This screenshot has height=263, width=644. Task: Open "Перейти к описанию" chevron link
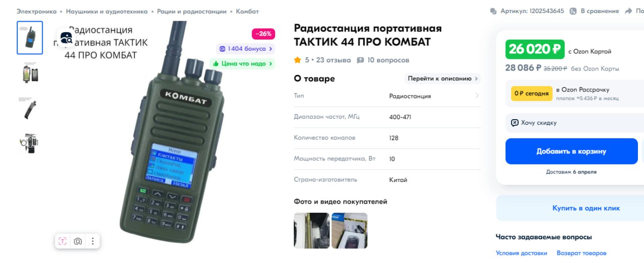click(443, 78)
